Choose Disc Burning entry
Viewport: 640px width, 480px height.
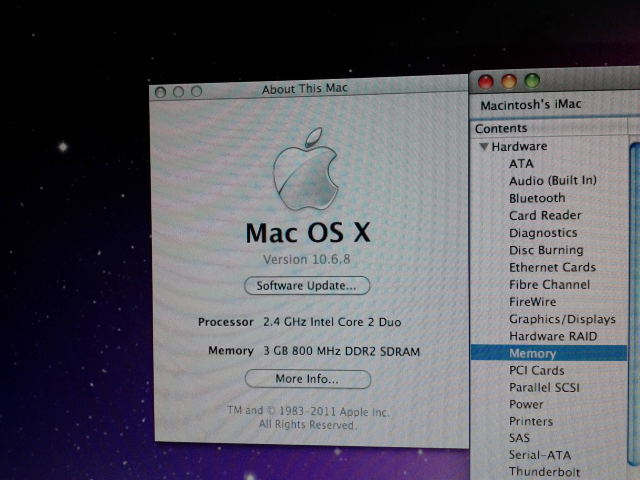[546, 250]
